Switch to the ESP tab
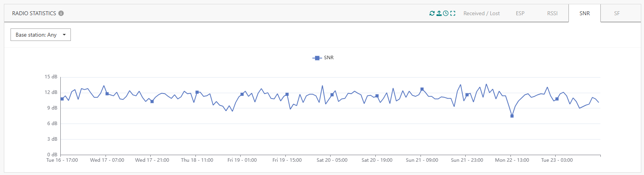The width and height of the screenshot is (644, 175). point(520,13)
